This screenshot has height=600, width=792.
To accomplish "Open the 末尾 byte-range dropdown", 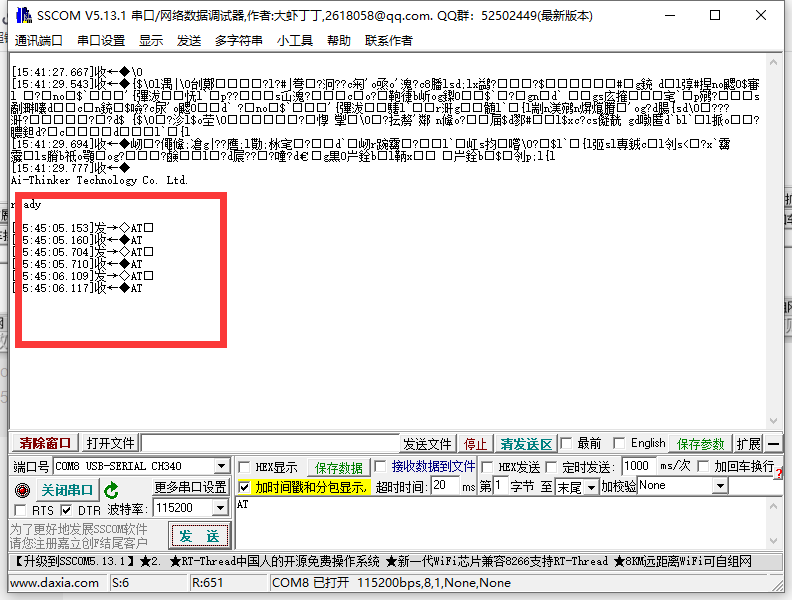I will (x=590, y=487).
